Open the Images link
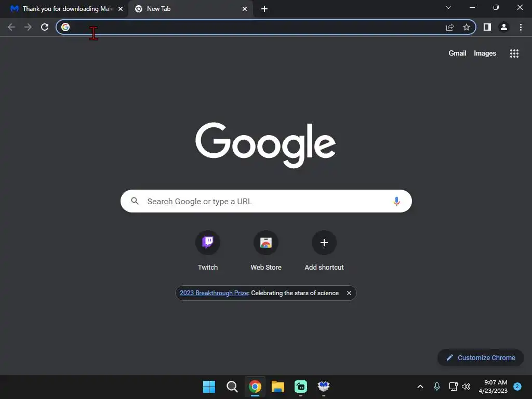The width and height of the screenshot is (532, 399). [485, 54]
